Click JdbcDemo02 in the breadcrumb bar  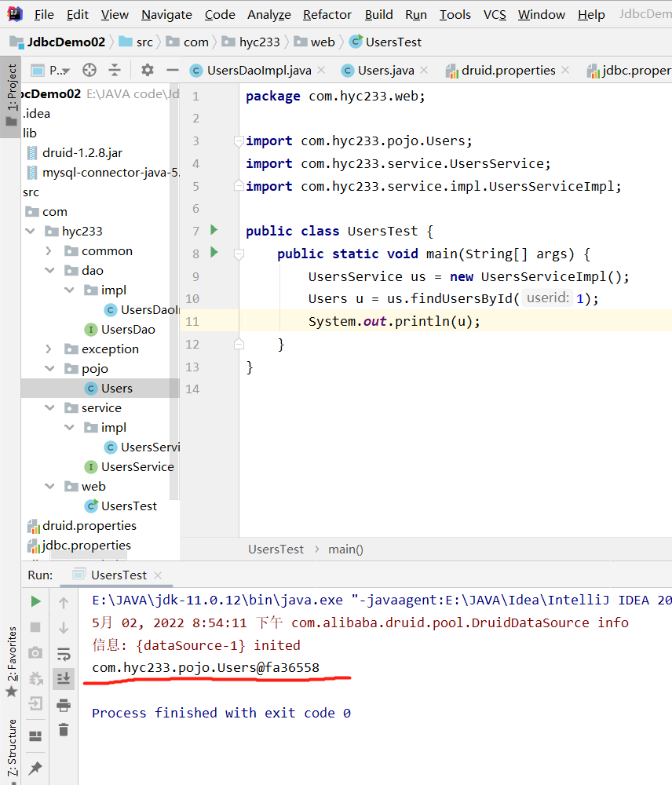coord(57,42)
